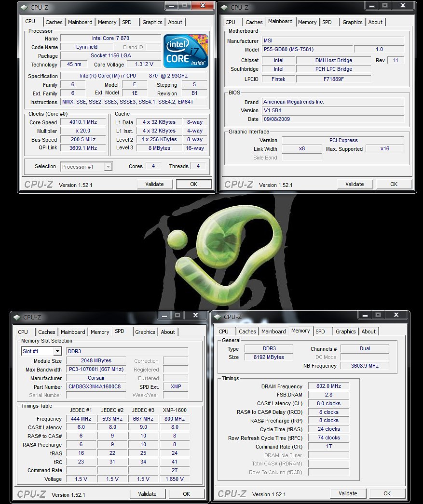Open Caches tab in SPD window

tap(47, 332)
